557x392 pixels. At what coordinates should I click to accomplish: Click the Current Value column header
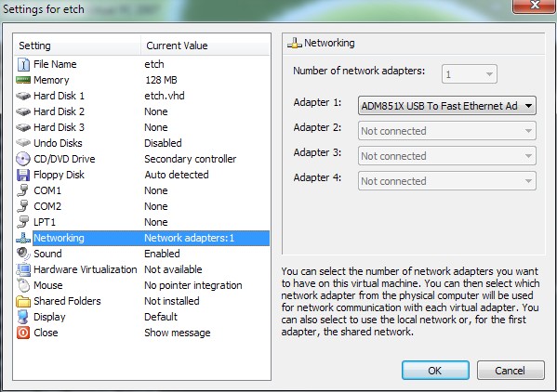pyautogui.click(x=206, y=46)
